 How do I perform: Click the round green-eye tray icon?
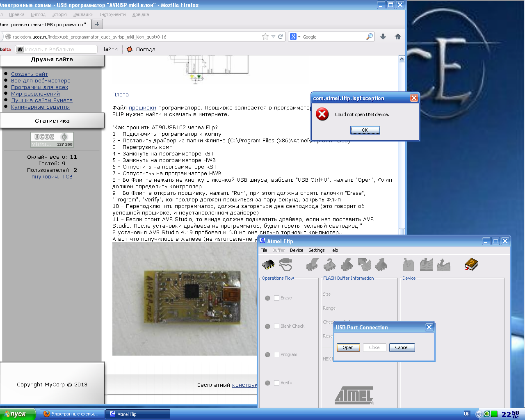pyautogui.click(x=487, y=414)
